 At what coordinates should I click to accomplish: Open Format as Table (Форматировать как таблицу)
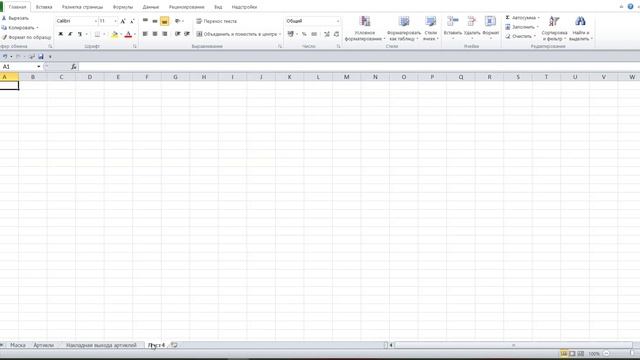coord(404,28)
